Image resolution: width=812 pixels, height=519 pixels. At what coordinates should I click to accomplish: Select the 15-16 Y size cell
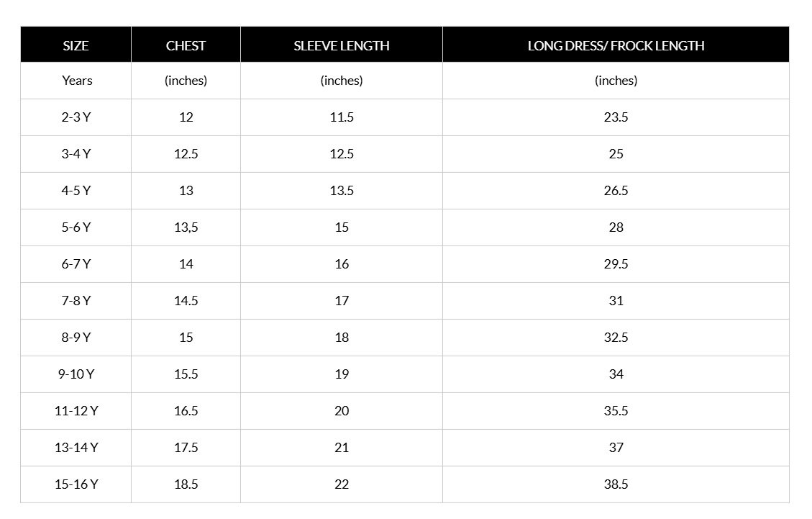click(x=76, y=484)
